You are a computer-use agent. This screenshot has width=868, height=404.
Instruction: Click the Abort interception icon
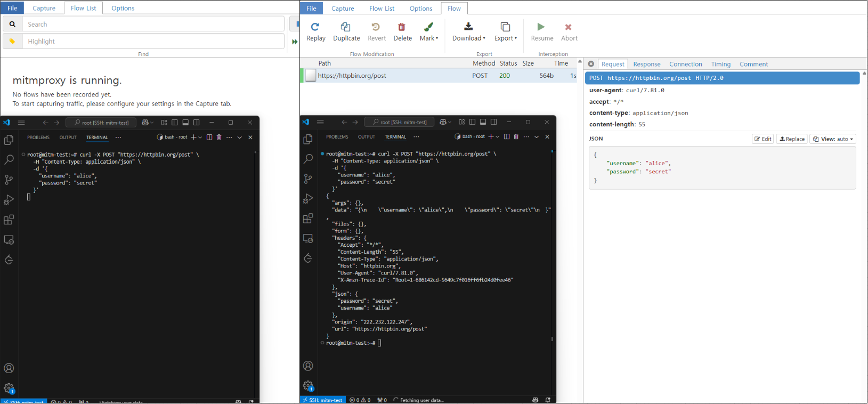pyautogui.click(x=568, y=27)
